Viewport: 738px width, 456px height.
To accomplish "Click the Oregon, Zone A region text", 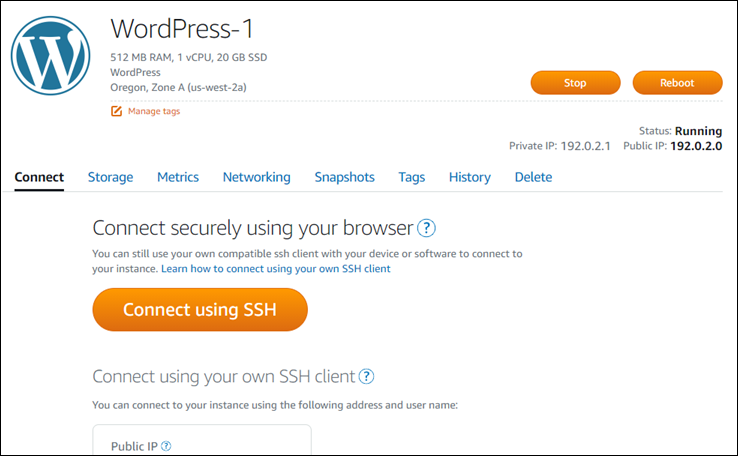I will click(178, 87).
